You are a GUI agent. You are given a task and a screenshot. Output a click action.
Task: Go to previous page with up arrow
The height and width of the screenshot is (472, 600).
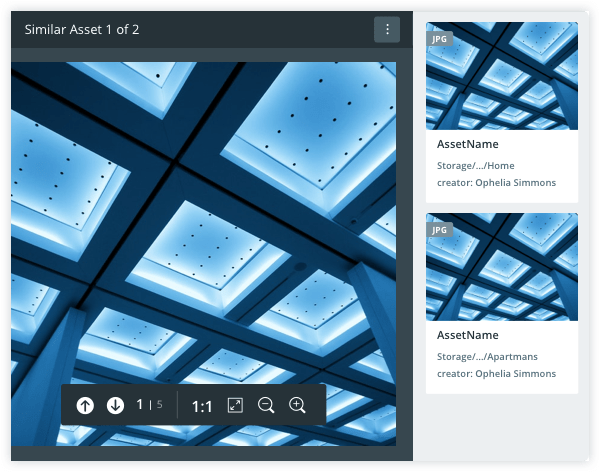[x=85, y=405]
